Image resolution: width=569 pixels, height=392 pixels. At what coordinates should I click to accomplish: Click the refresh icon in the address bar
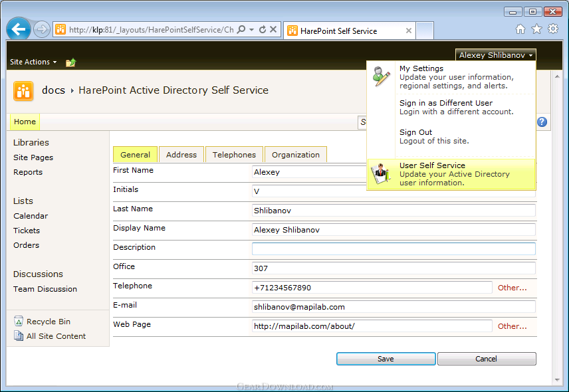[x=263, y=29]
